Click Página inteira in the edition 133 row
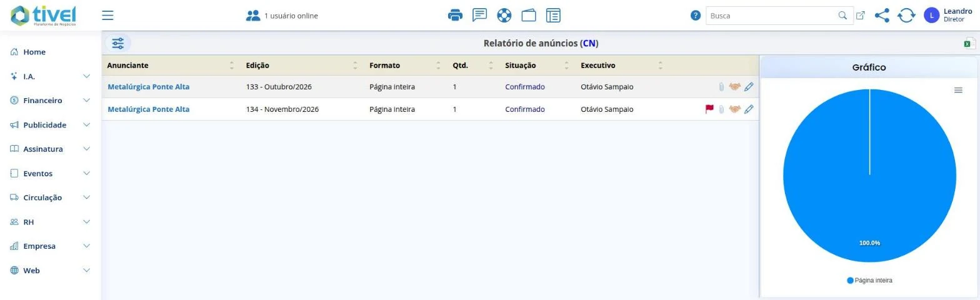Viewport: 980px width, 300px height. pos(392,87)
